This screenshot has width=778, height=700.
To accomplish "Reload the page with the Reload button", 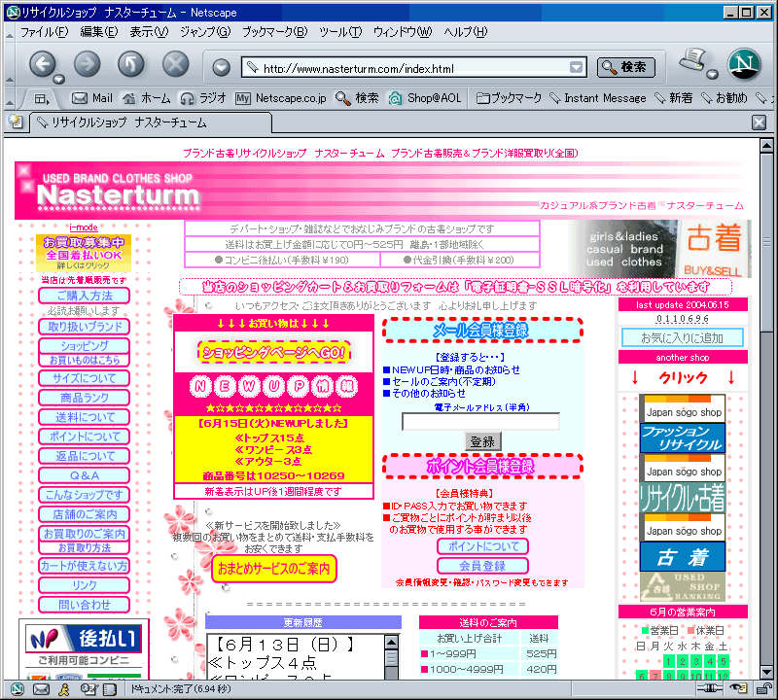I will [131, 63].
